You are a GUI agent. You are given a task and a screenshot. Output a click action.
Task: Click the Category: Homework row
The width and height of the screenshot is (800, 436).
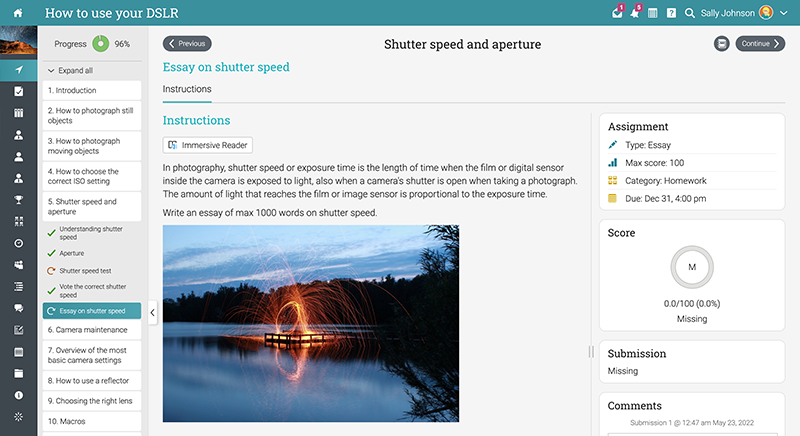coord(692,181)
